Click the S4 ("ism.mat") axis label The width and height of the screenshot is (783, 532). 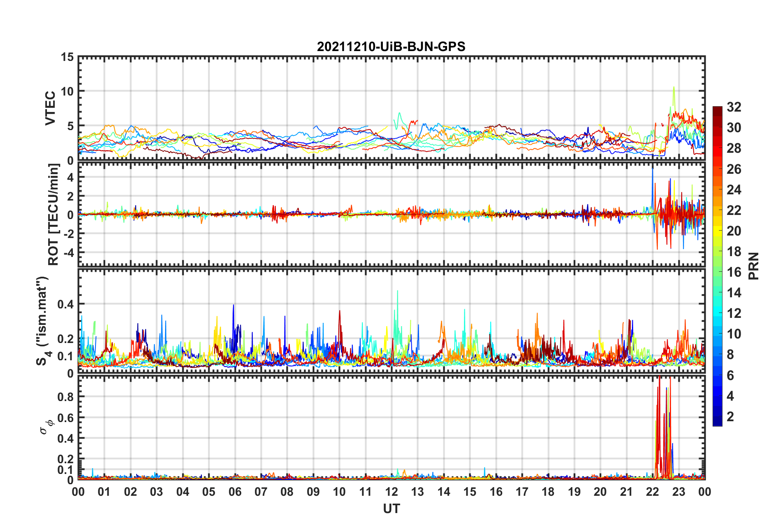[42, 321]
